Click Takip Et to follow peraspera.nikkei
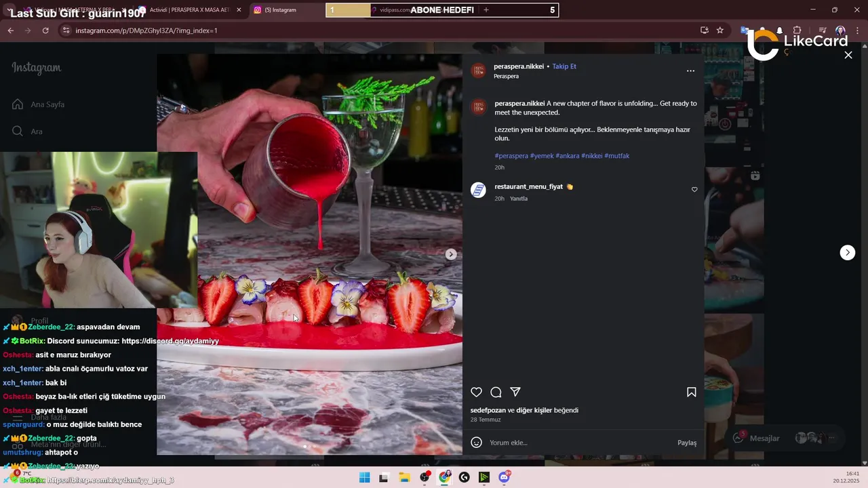The height and width of the screenshot is (488, 868). 564,66
